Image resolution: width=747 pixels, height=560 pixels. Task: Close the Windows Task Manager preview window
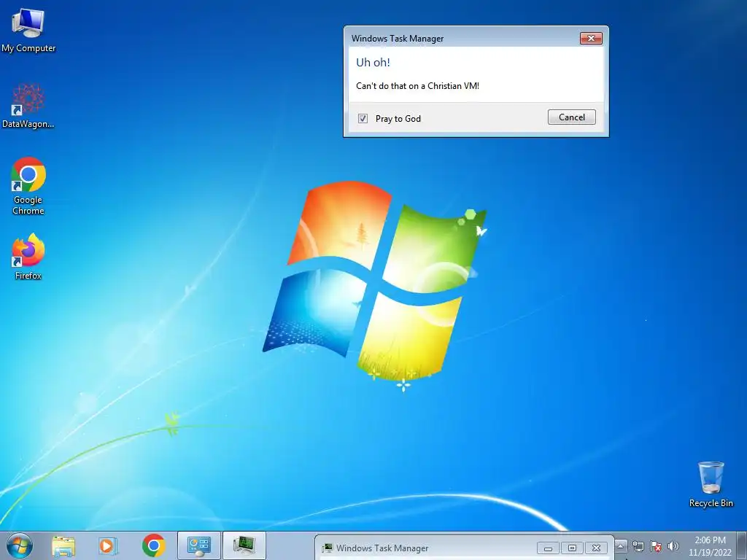tap(596, 548)
